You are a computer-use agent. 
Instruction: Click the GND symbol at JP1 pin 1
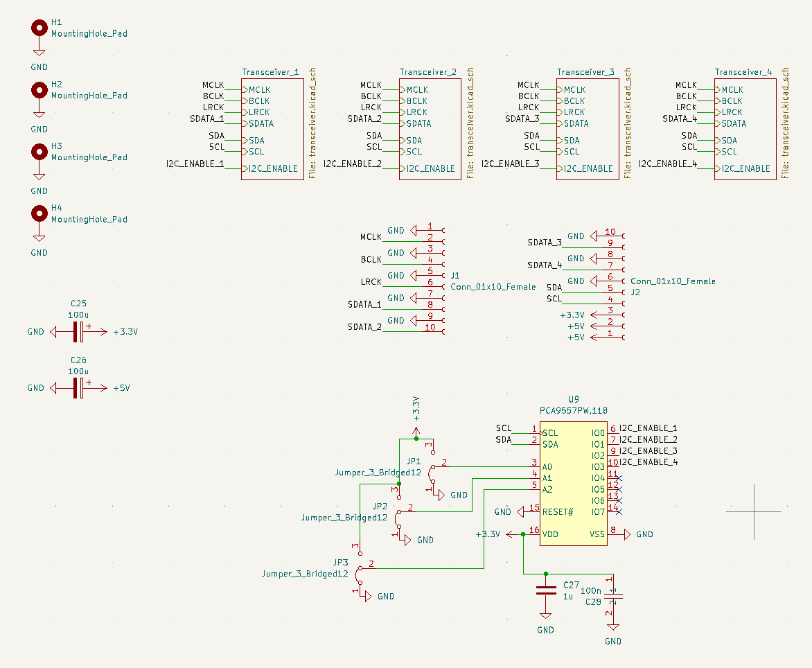[x=441, y=495]
